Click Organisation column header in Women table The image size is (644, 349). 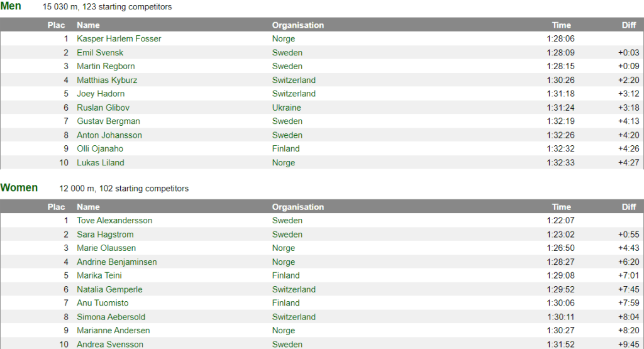tap(297, 207)
